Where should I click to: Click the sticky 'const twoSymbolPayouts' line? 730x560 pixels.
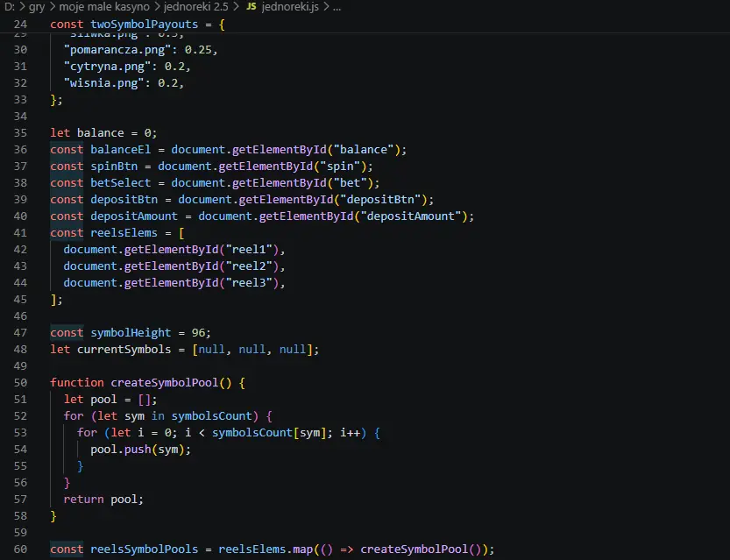click(x=138, y=25)
